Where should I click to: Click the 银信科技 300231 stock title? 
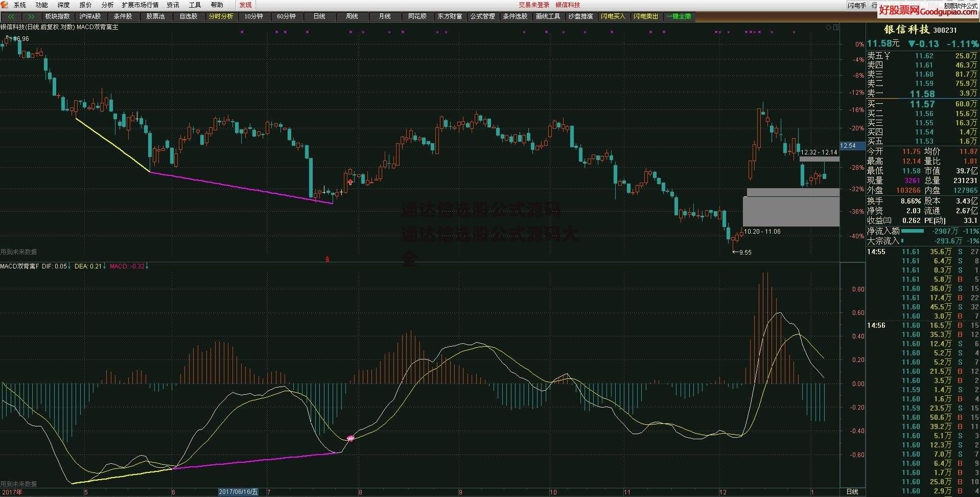click(921, 30)
